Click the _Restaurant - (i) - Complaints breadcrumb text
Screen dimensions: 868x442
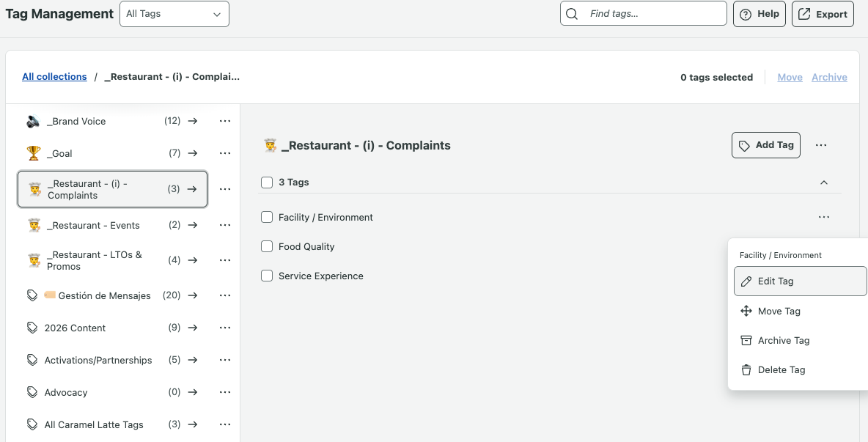(x=172, y=77)
